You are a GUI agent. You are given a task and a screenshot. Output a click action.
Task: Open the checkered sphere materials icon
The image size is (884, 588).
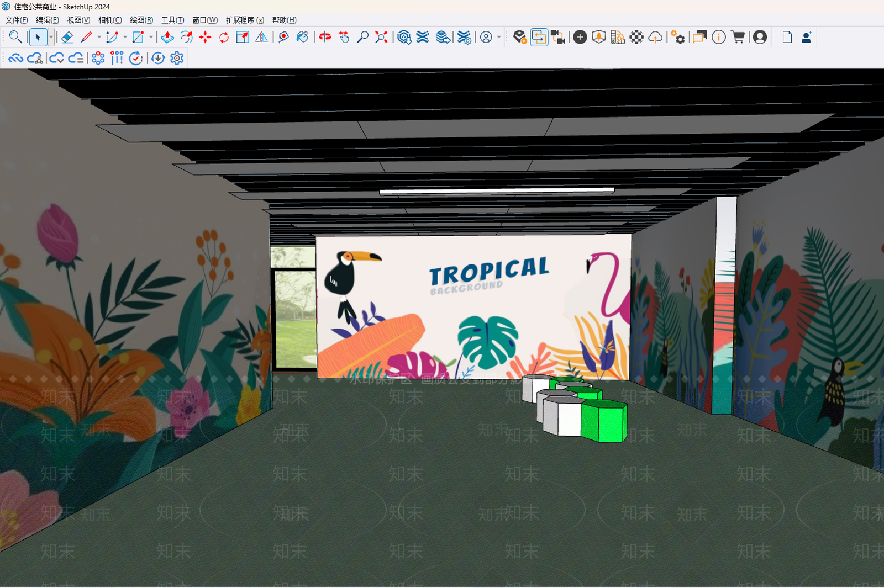636,37
